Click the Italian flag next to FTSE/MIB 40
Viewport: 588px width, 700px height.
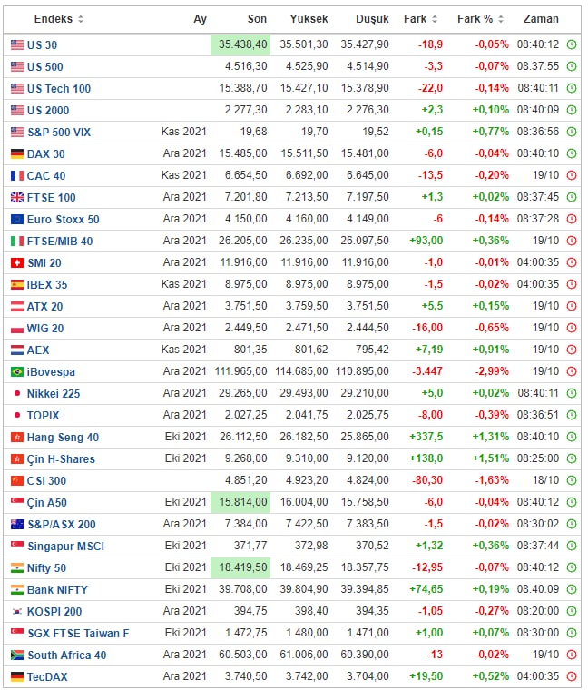[x=17, y=242]
